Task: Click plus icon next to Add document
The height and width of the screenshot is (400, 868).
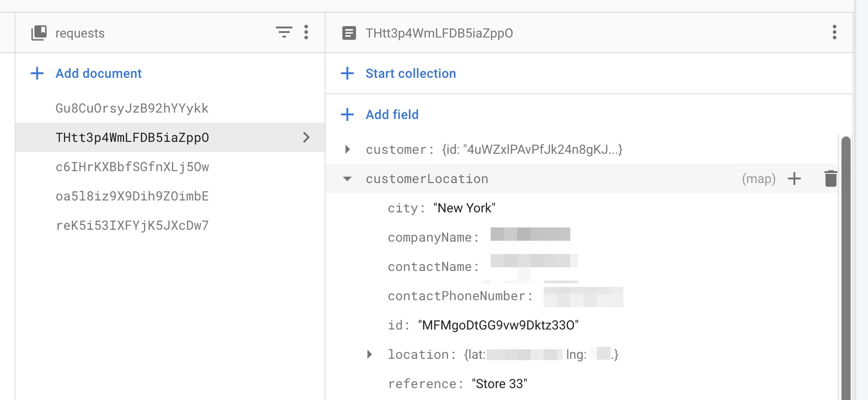Action: pyautogui.click(x=37, y=73)
